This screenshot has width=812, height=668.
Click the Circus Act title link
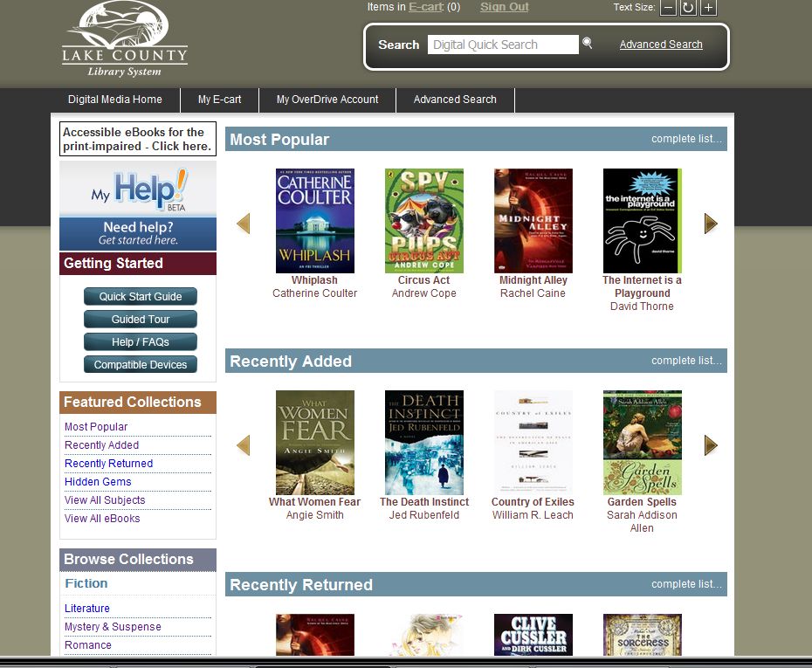(x=423, y=280)
